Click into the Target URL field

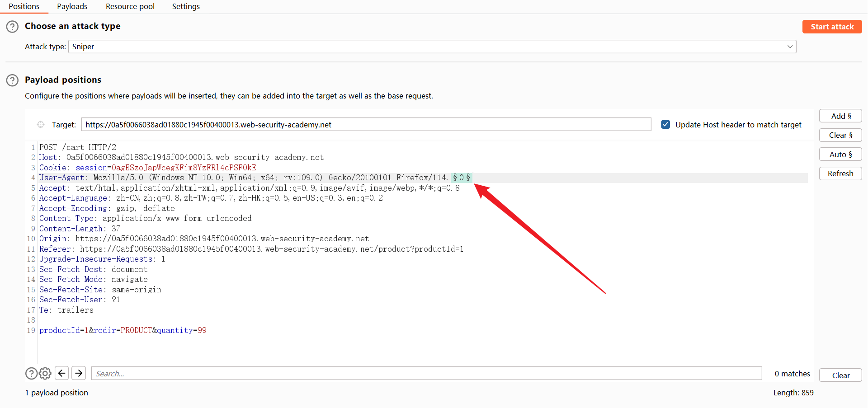(x=366, y=125)
